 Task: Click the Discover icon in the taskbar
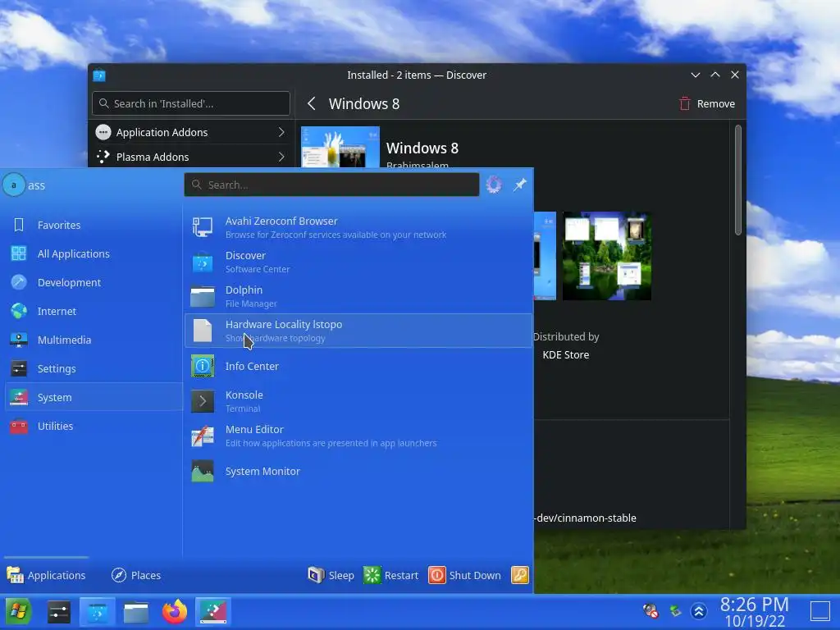(x=98, y=611)
